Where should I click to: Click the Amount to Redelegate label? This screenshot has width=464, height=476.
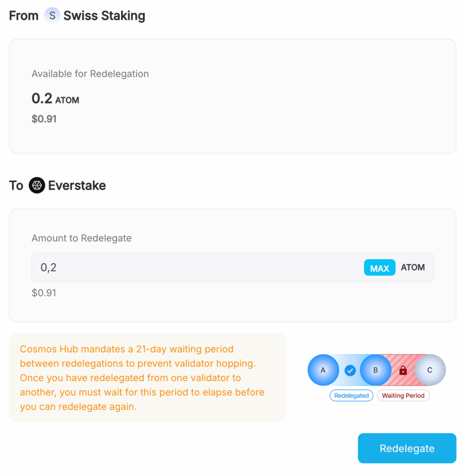pos(81,238)
